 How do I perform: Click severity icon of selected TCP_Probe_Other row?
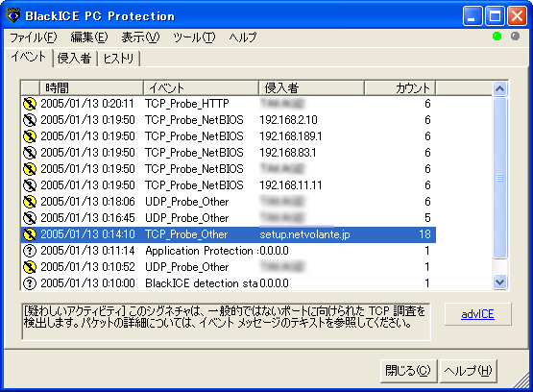click(x=30, y=234)
